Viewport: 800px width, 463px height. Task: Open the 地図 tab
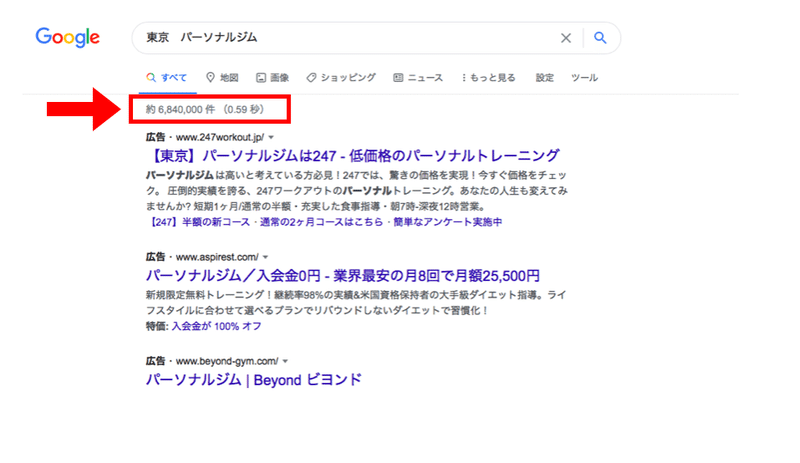tap(222, 78)
